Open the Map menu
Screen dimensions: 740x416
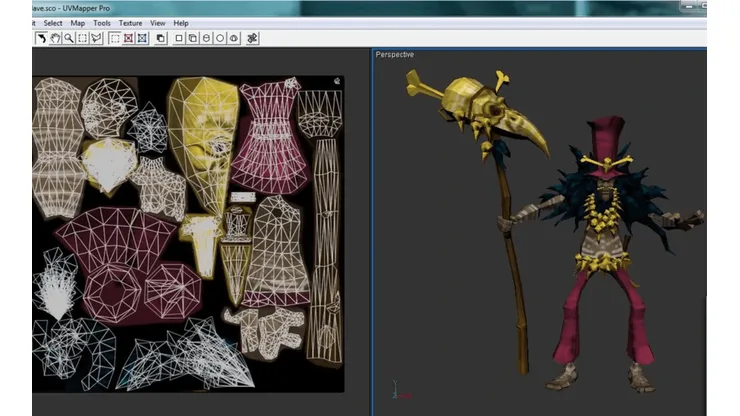pos(78,23)
